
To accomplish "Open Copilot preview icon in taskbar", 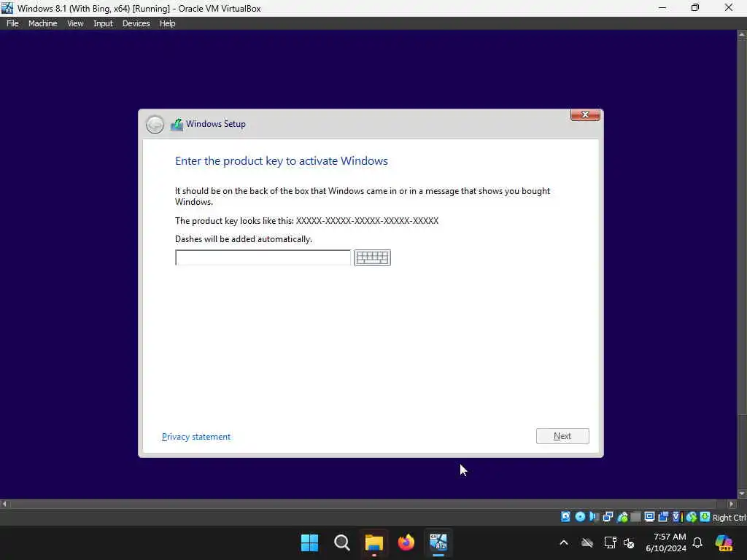I will coord(724,542).
